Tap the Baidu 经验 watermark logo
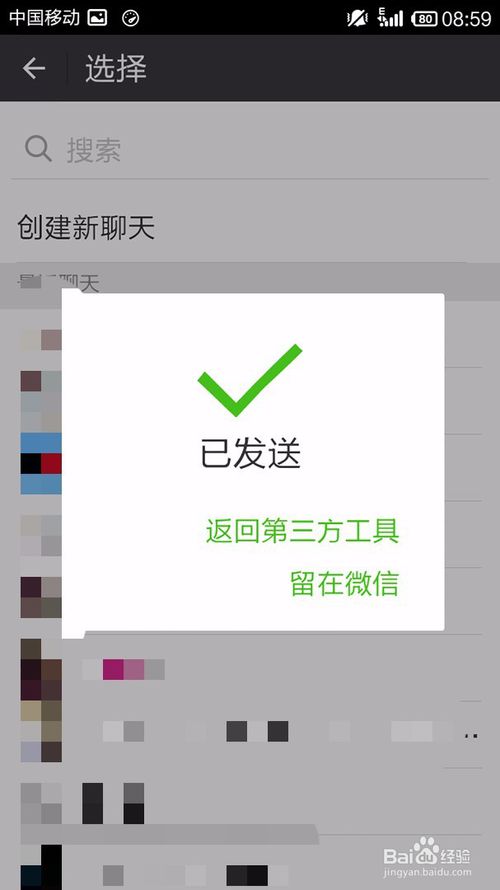 click(427, 858)
